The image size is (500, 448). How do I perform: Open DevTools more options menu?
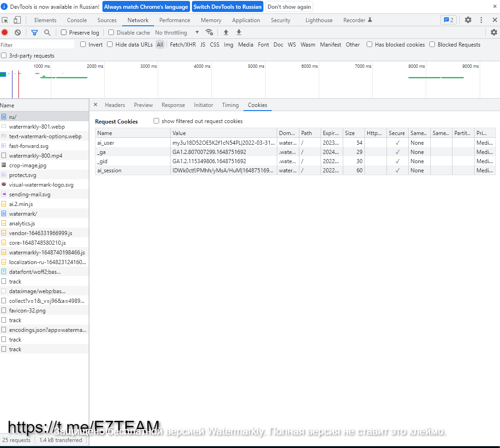(x=481, y=20)
